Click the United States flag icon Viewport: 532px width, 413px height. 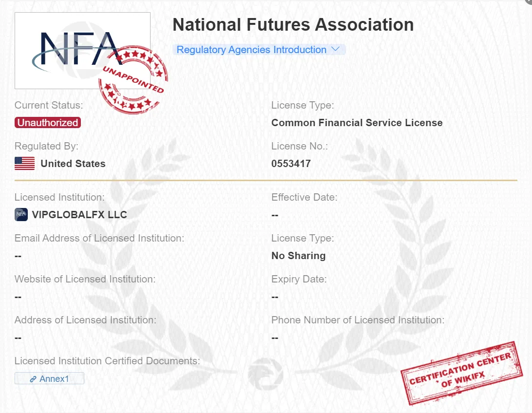click(24, 164)
